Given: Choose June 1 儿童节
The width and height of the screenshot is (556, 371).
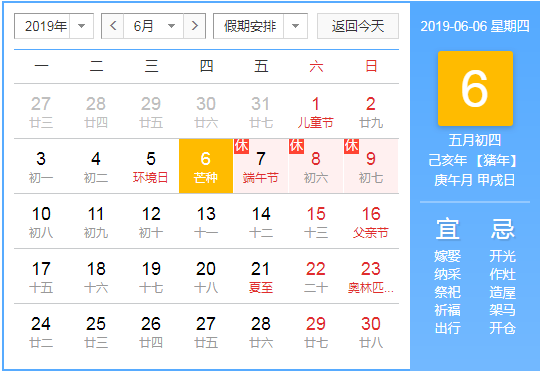Looking at the screenshot, I should (x=316, y=111).
